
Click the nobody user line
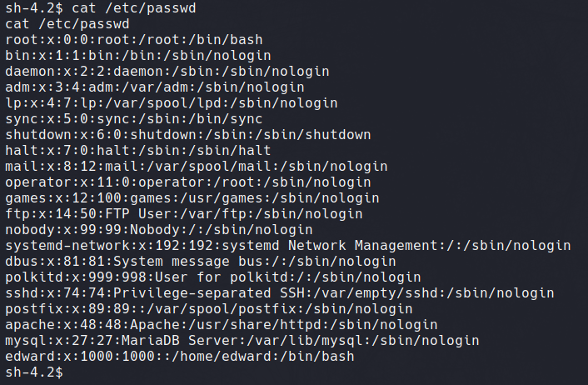[x=159, y=230]
